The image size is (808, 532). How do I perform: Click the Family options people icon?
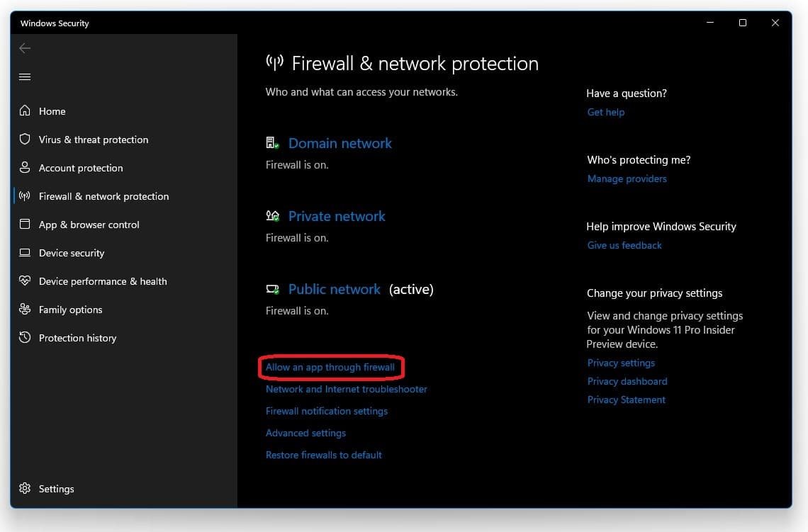click(x=25, y=309)
